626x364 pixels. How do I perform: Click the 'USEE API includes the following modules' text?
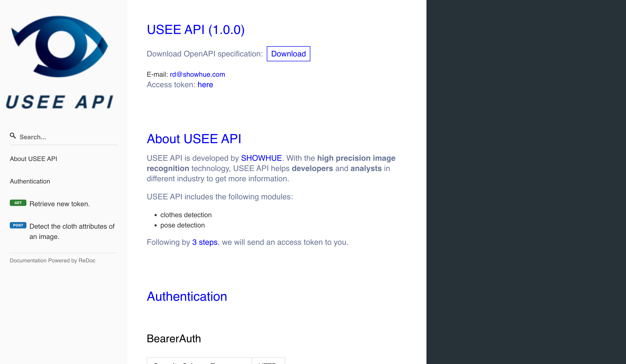220,197
